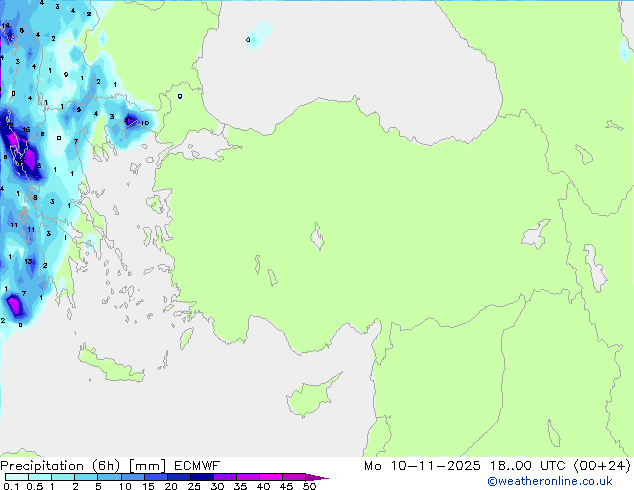Click the 0.1–0.5 mm palest legend swatch

point(17,477)
